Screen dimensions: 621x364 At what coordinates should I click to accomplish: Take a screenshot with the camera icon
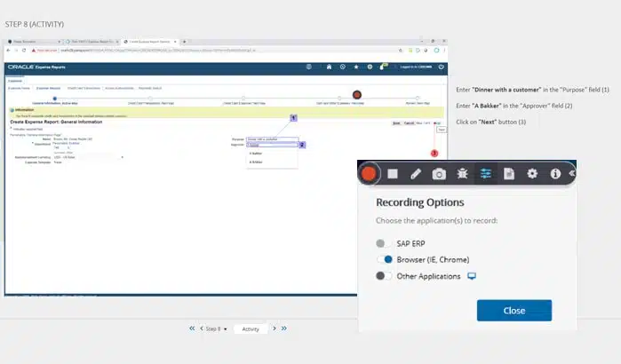click(439, 174)
